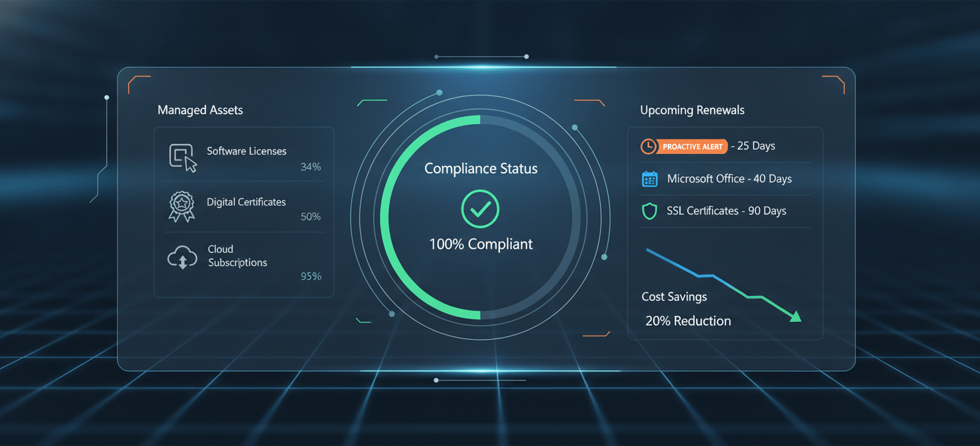Click the Upcoming Renewals heading
Screen dimensions: 980x446
click(692, 110)
